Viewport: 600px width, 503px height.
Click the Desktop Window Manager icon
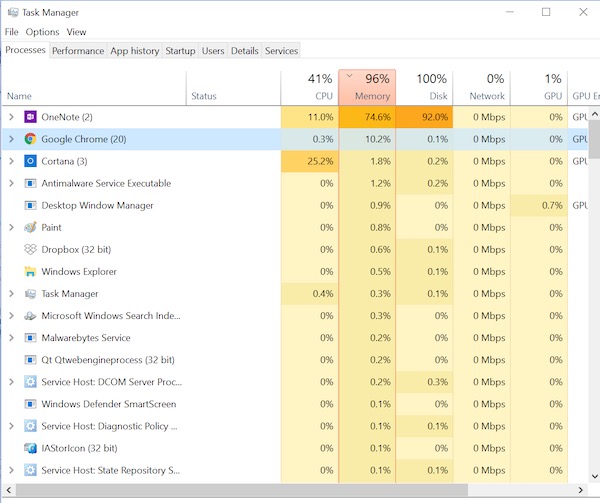coord(30,205)
